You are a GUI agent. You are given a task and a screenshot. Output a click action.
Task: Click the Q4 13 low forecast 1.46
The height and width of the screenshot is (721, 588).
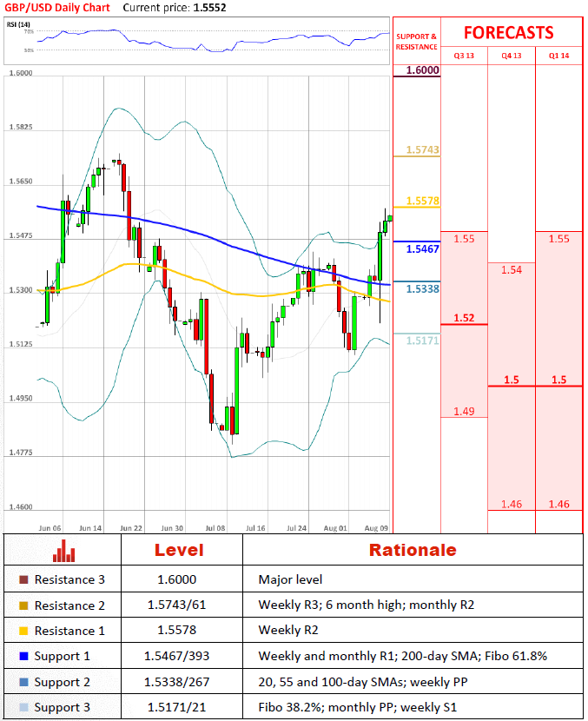point(512,504)
